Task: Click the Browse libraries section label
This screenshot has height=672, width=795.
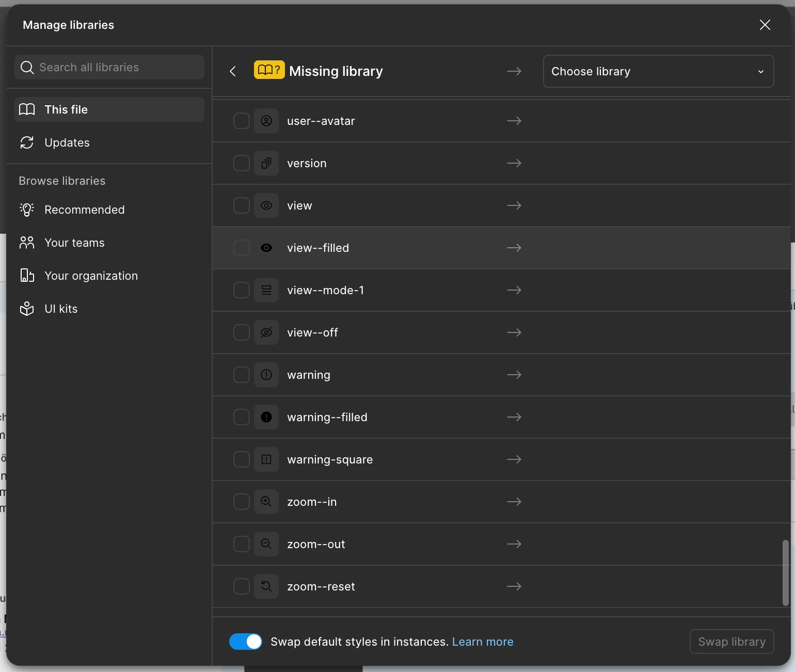Action: (x=62, y=181)
